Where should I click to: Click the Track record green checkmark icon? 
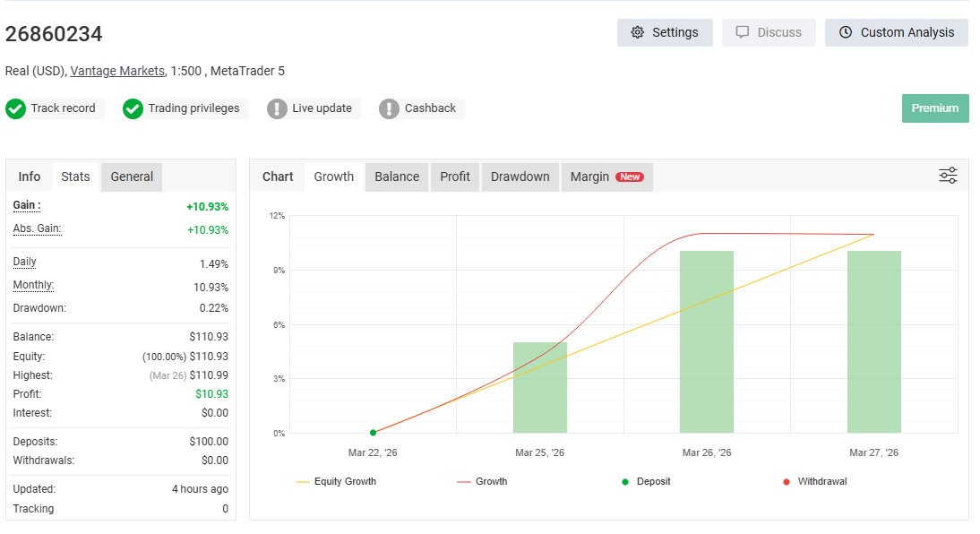pos(15,108)
